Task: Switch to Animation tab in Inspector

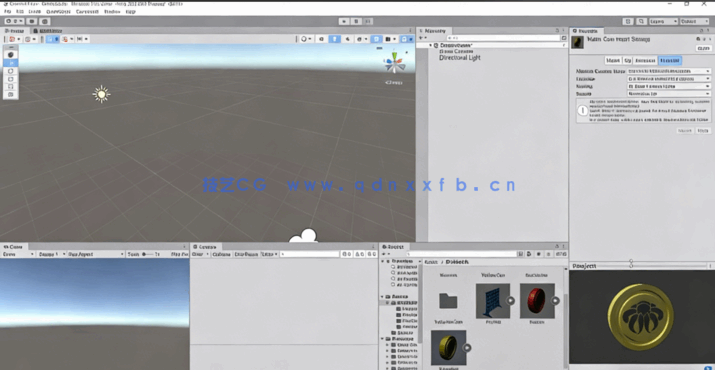Action: click(x=645, y=60)
